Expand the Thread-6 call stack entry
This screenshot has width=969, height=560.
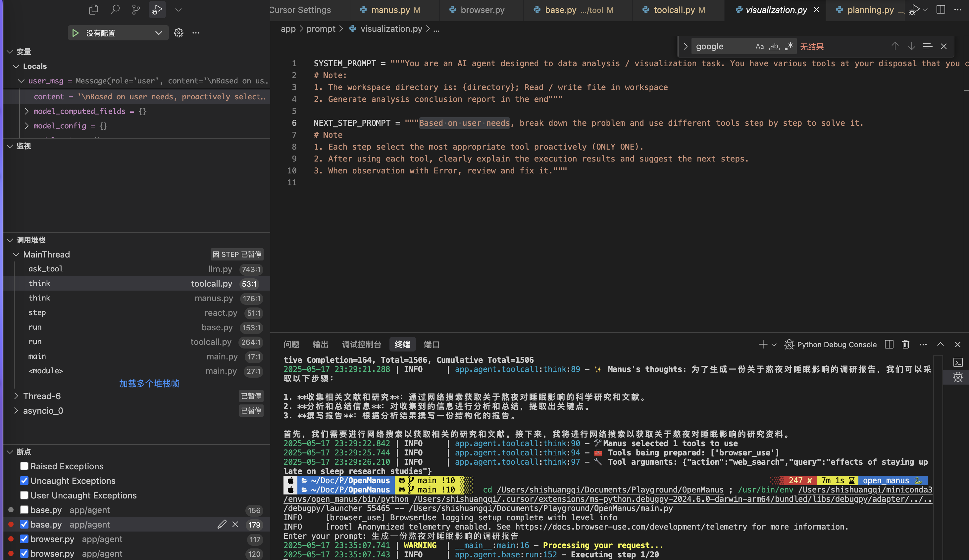[x=16, y=396]
